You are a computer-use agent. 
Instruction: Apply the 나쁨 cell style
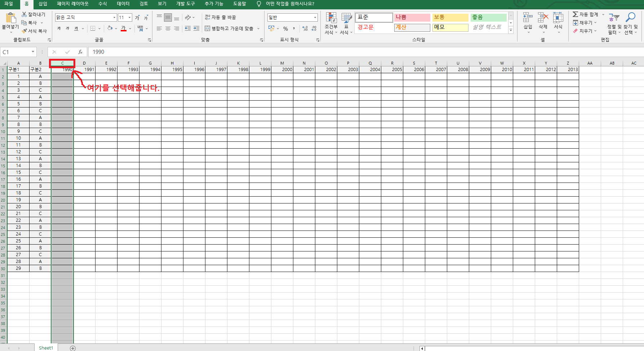click(x=412, y=17)
